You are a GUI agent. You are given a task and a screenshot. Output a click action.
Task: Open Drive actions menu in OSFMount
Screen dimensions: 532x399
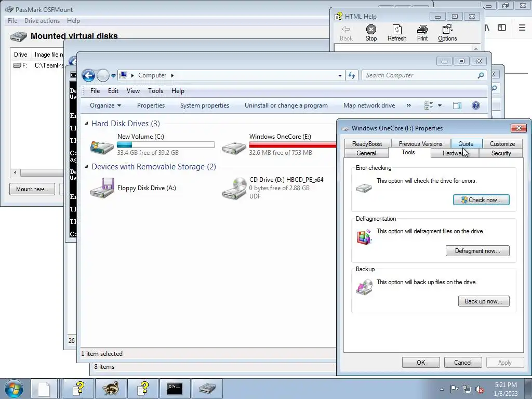[x=42, y=21]
